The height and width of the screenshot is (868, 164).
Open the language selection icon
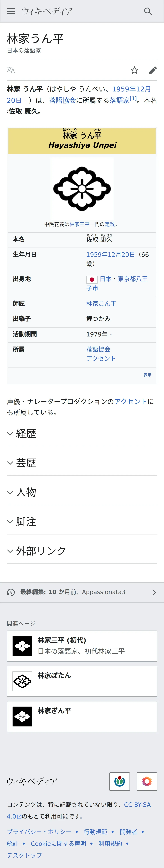click(x=11, y=70)
